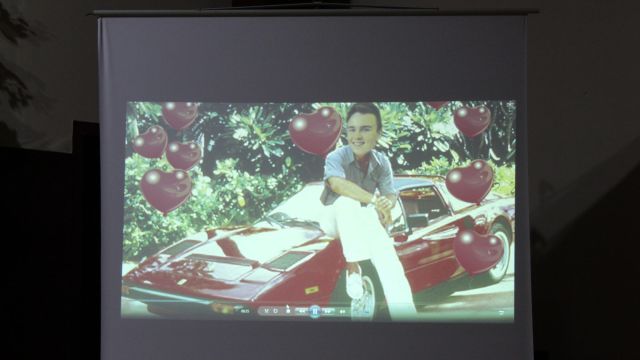Click the car's side window
Image resolution: width=640 pixels, height=360 pixels.
click(424, 207)
